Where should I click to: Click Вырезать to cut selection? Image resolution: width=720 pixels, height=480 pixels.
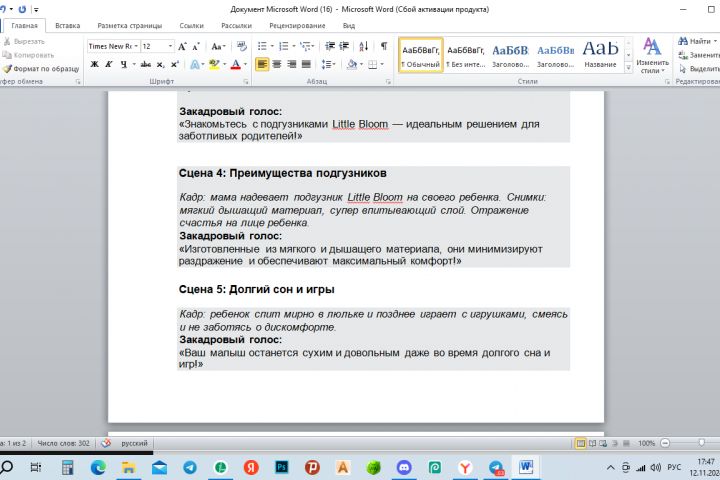click(x=24, y=41)
